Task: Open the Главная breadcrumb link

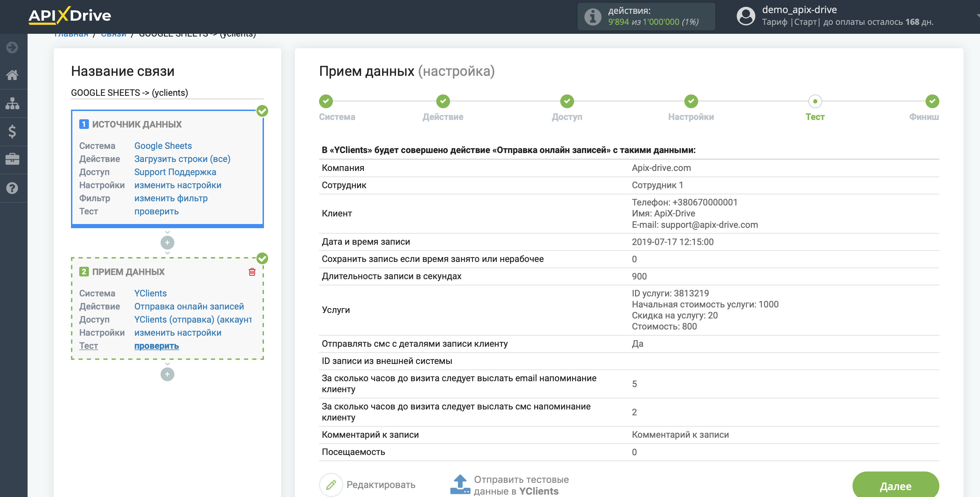Action: (71, 34)
